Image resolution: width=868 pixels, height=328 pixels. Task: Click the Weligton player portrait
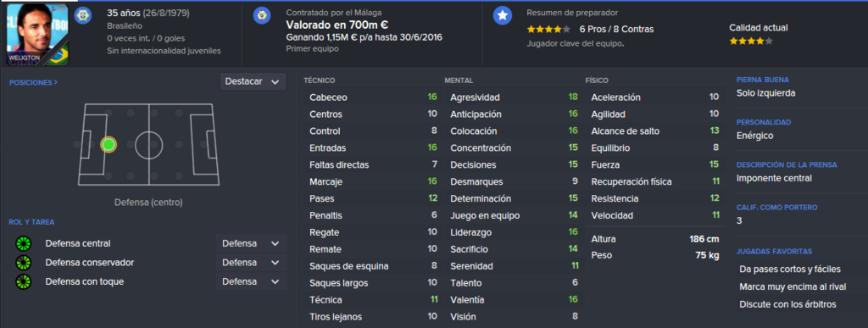tap(37, 34)
